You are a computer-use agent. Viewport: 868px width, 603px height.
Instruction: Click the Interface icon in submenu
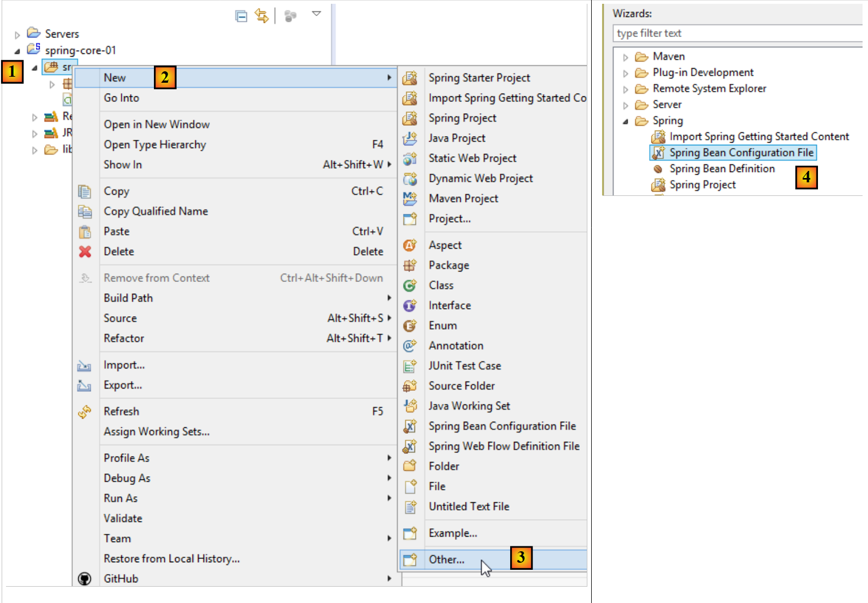pyautogui.click(x=410, y=306)
